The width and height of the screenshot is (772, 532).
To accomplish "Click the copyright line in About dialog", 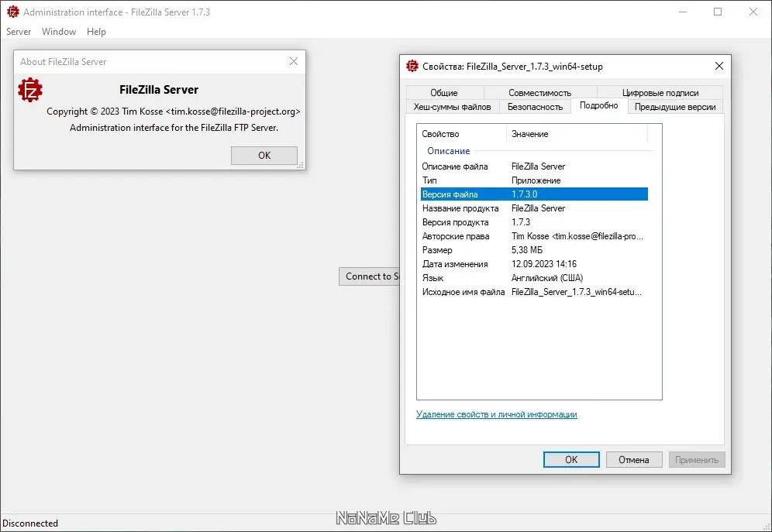I will tap(174, 112).
